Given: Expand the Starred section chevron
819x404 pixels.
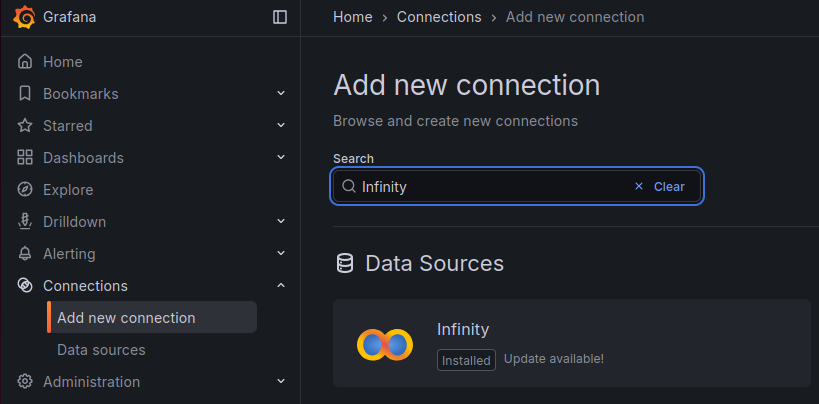Looking at the screenshot, I should tap(281, 126).
